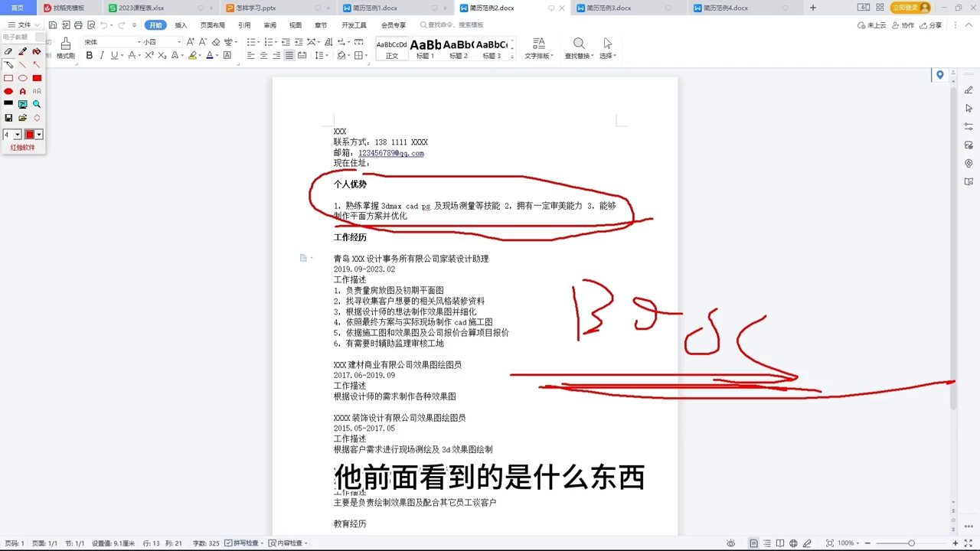
Task: Expand the styles gallery arrow
Action: 511,56
